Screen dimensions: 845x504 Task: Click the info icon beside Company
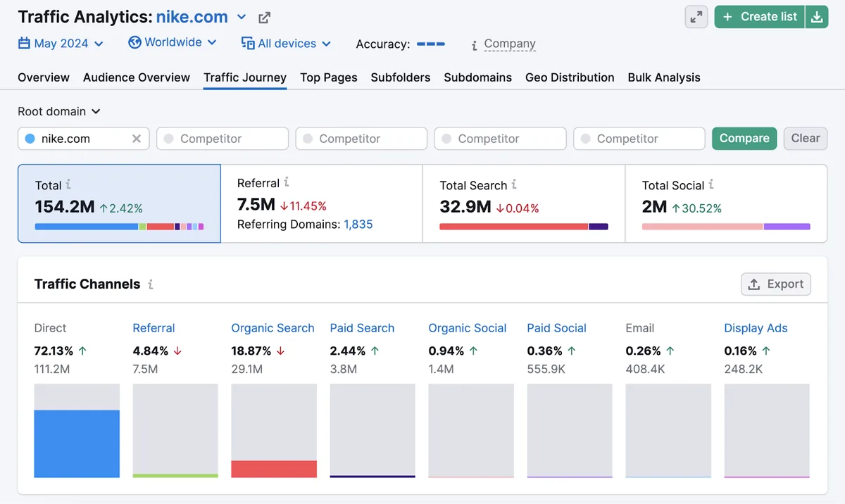(475, 45)
